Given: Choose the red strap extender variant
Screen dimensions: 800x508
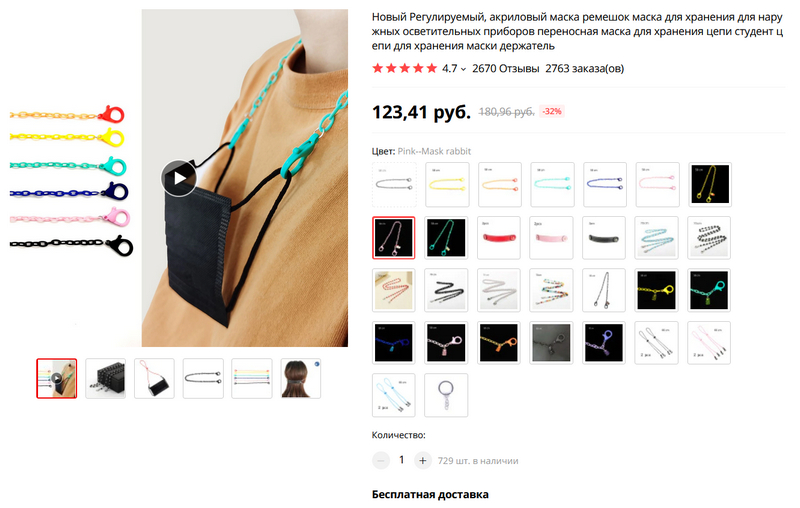Looking at the screenshot, I should pyautogui.click(x=498, y=238).
